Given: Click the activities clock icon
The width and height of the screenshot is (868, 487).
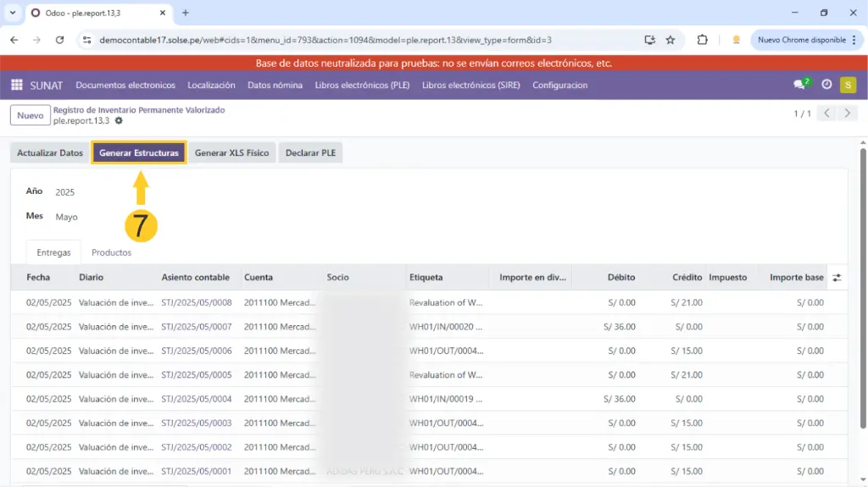Looking at the screenshot, I should [x=826, y=85].
